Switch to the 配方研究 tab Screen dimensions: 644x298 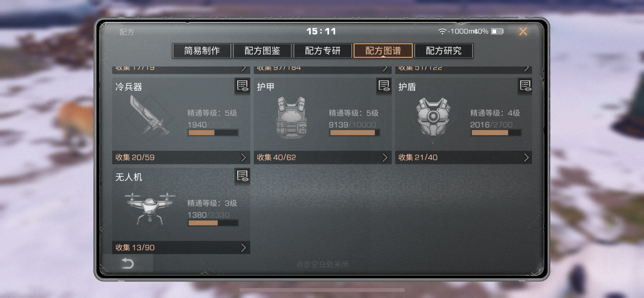point(444,51)
